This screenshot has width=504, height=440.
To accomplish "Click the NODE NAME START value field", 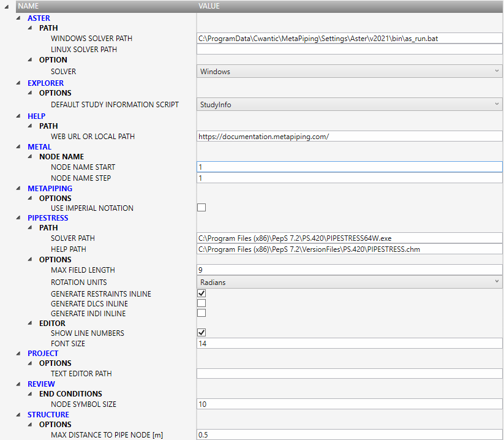I will 350,167.
